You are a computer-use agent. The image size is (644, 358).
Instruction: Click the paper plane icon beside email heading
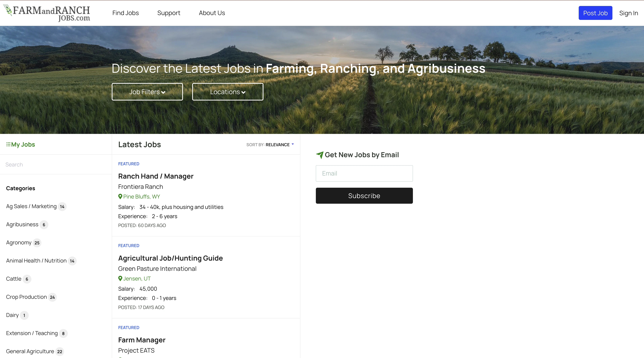tap(319, 155)
